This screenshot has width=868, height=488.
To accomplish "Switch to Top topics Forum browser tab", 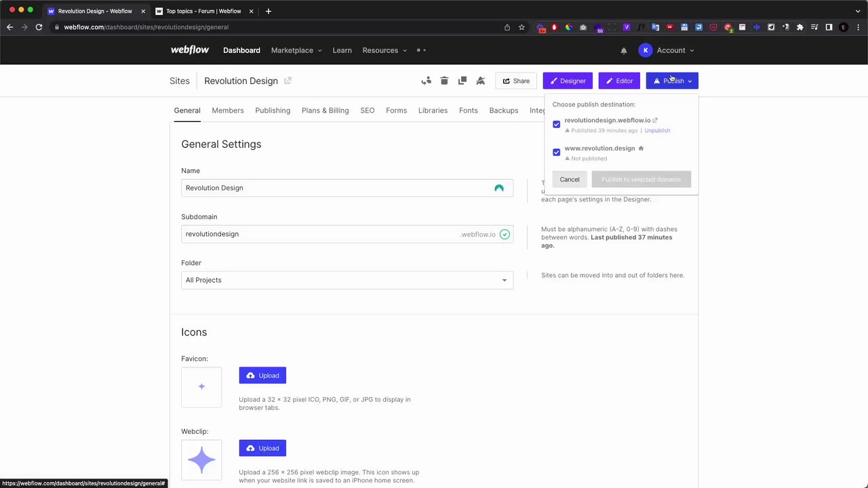I will [x=203, y=11].
